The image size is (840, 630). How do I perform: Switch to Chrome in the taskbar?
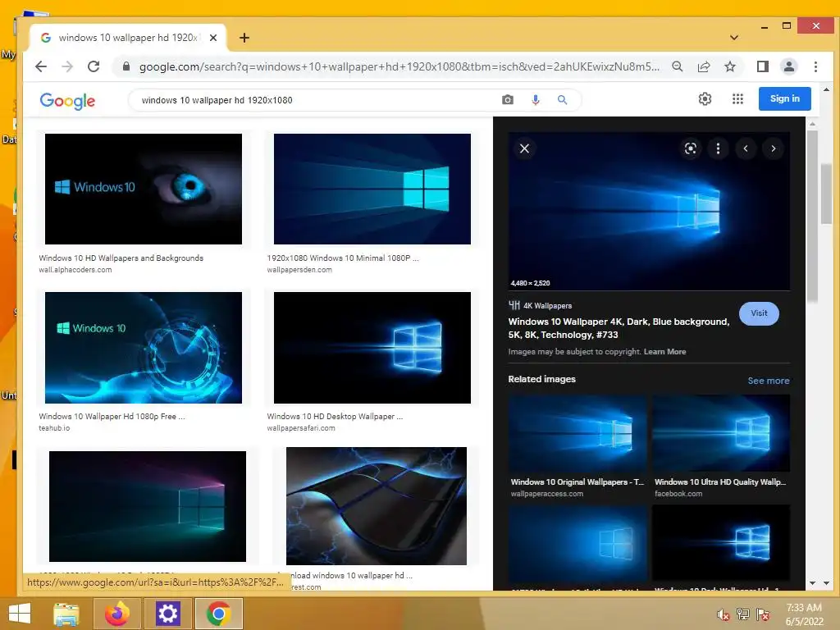(x=218, y=614)
